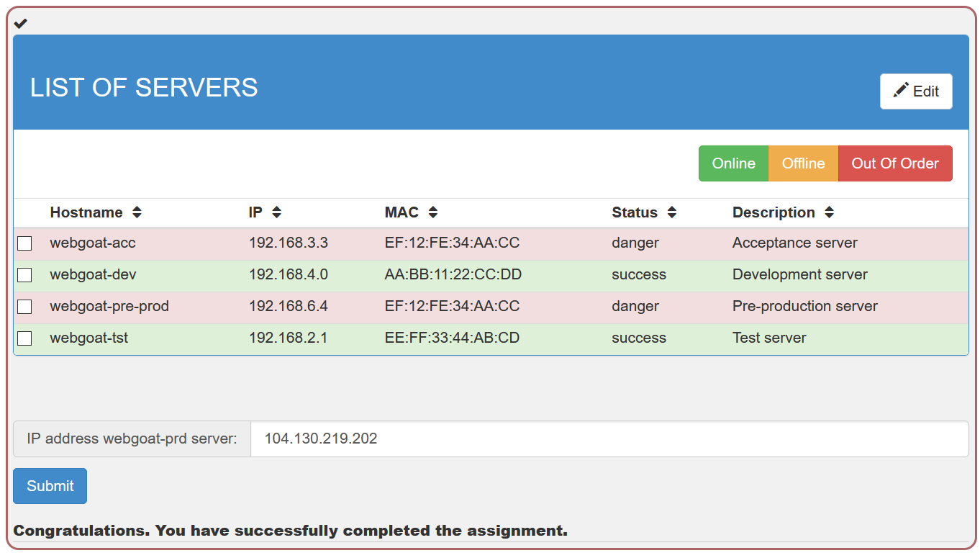Sort by Status using its sort arrows
The image size is (980, 553).
pos(672,212)
